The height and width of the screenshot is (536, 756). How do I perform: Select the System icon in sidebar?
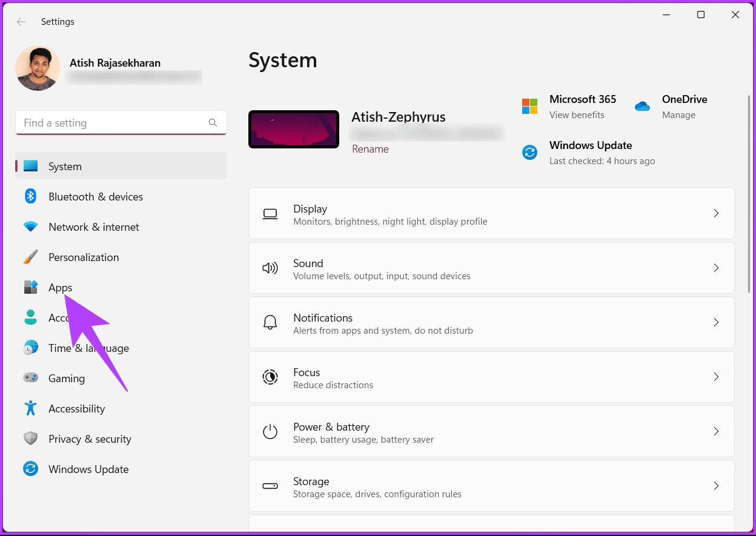click(31, 166)
